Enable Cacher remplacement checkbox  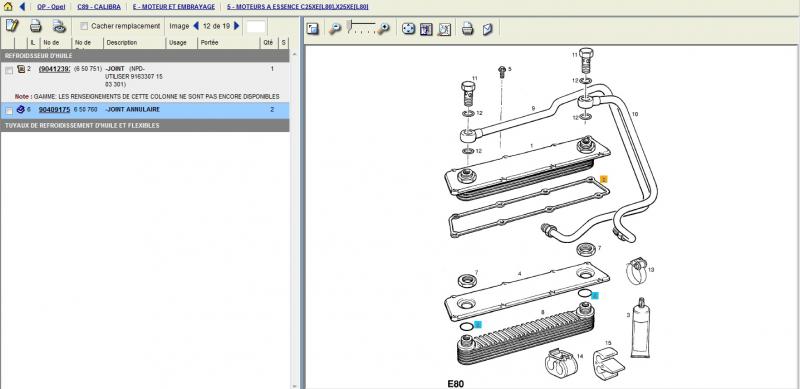click(x=84, y=26)
